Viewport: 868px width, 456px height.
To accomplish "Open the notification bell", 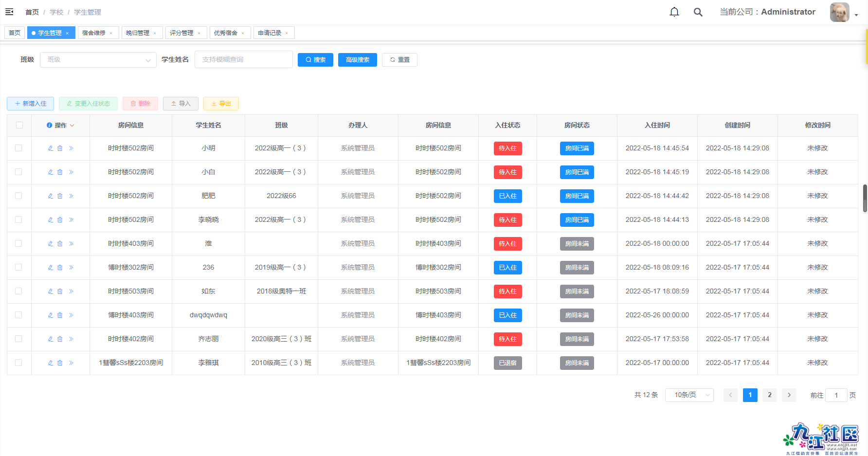I will click(x=674, y=12).
